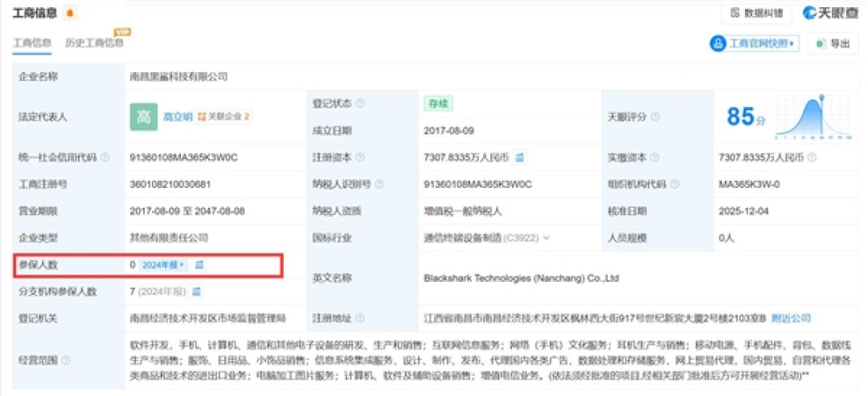
Task: Open chart icon in 参保人数 row
Action: pyautogui.click(x=200, y=265)
